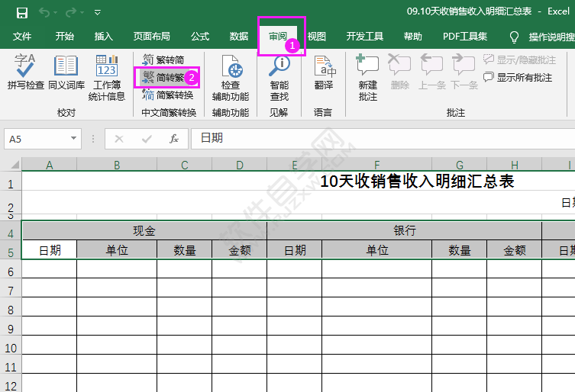Select cell B5 containing 单位
The width and height of the screenshot is (575, 392).
[117, 250]
